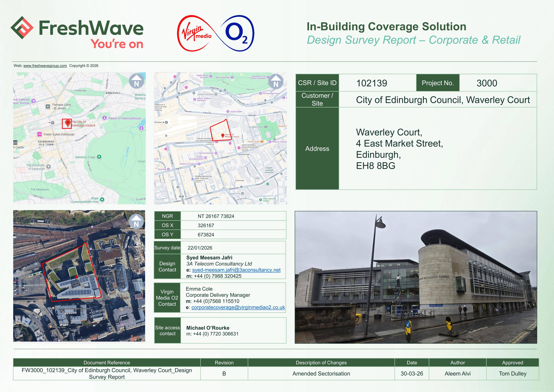Click the red location pin on the overview map
This screenshot has width=554, height=392.
[68, 123]
